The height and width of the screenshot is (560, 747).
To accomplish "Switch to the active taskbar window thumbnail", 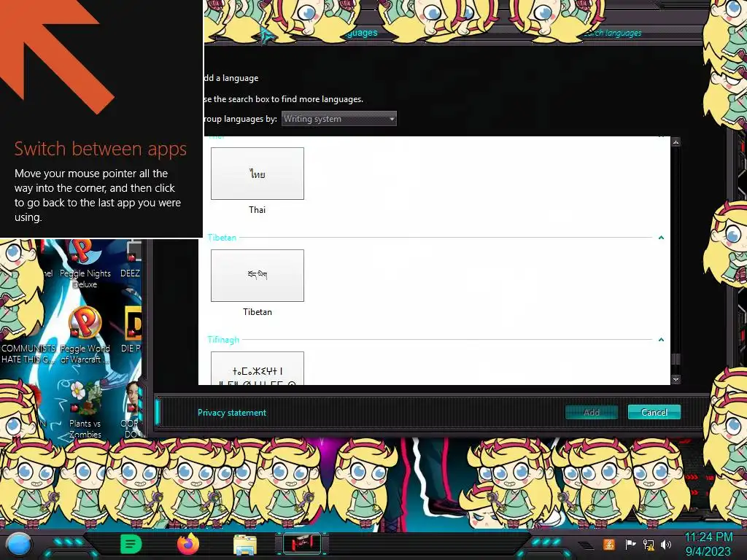I will click(x=302, y=544).
